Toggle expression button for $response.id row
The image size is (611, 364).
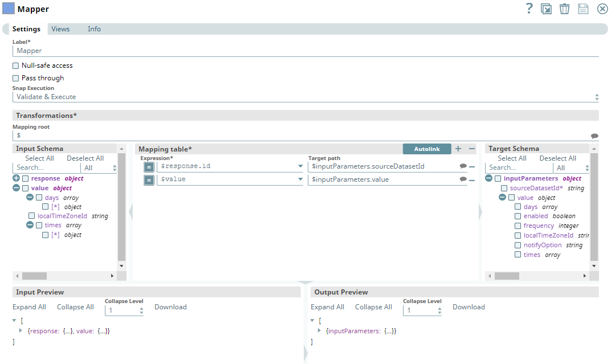tap(149, 167)
